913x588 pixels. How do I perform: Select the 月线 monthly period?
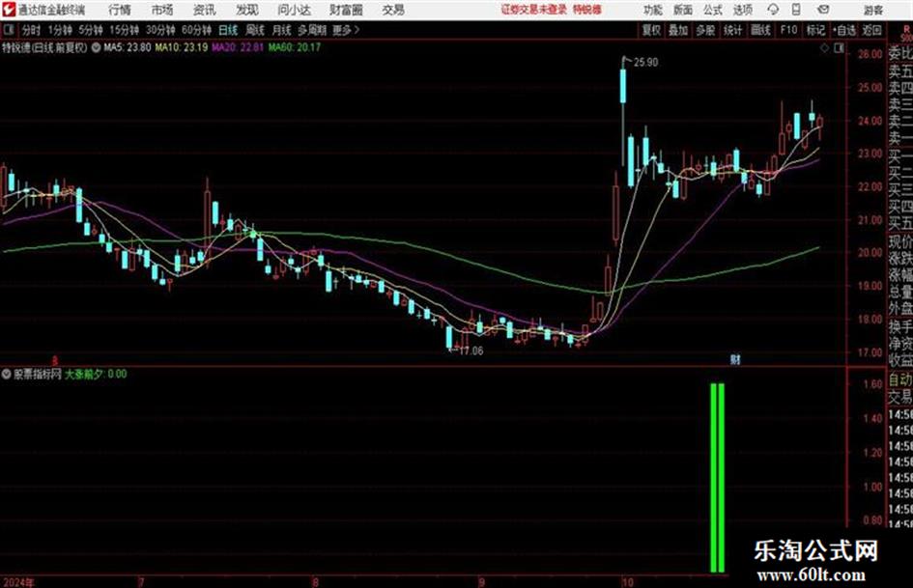282,30
